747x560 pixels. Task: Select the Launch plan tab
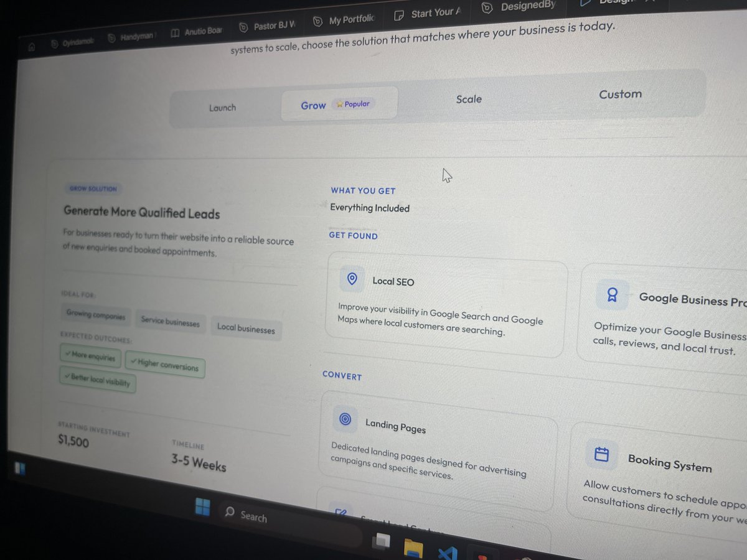tap(222, 108)
